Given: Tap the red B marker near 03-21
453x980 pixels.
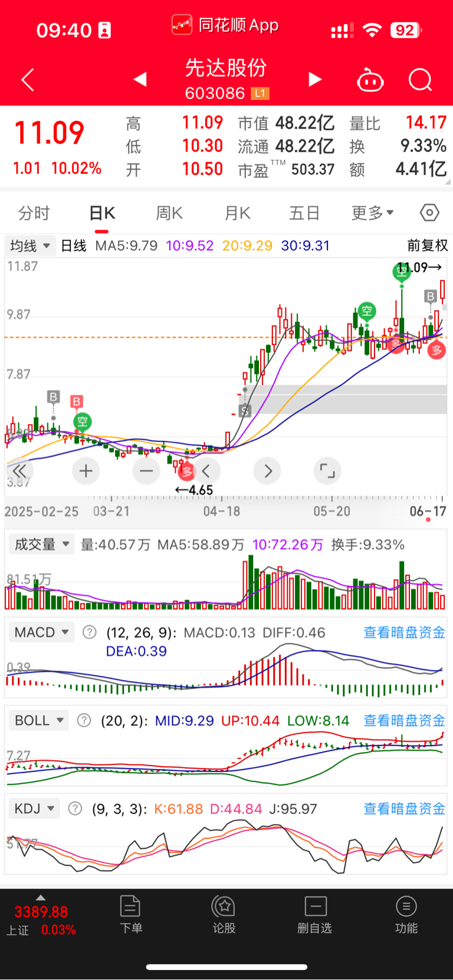Looking at the screenshot, I should tap(76, 402).
